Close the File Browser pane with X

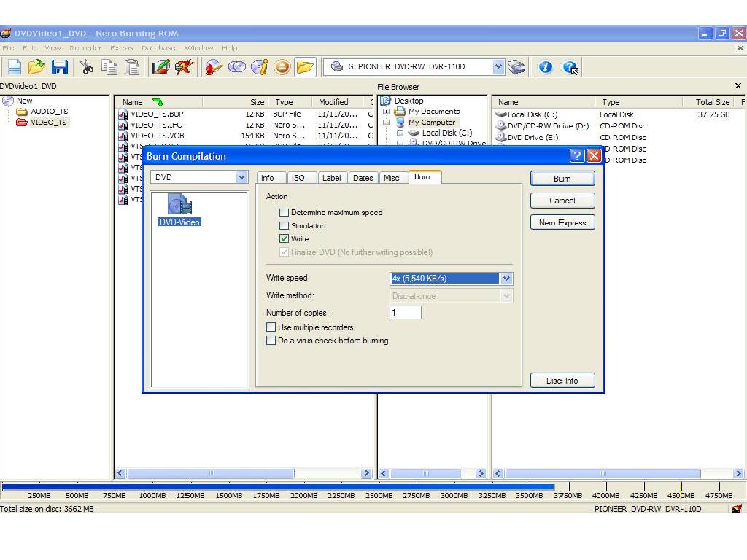(738, 86)
